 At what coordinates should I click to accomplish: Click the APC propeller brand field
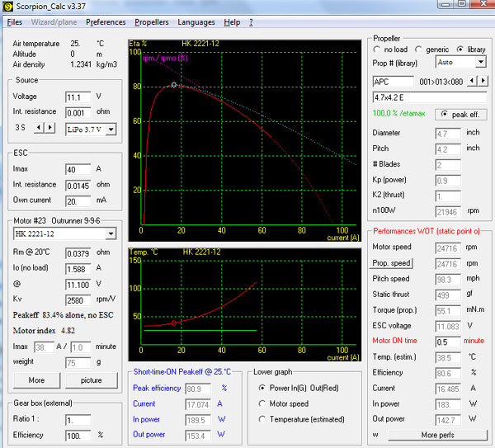(x=393, y=82)
